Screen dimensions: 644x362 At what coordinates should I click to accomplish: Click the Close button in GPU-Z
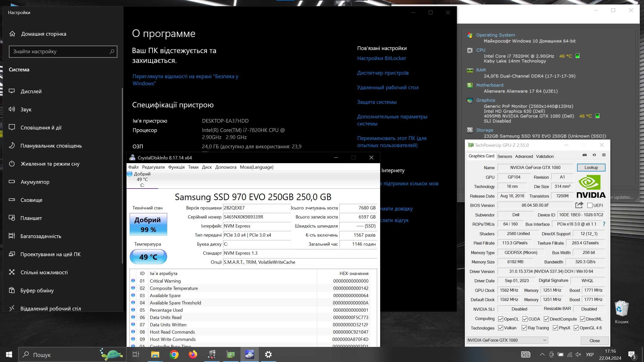(x=594, y=341)
